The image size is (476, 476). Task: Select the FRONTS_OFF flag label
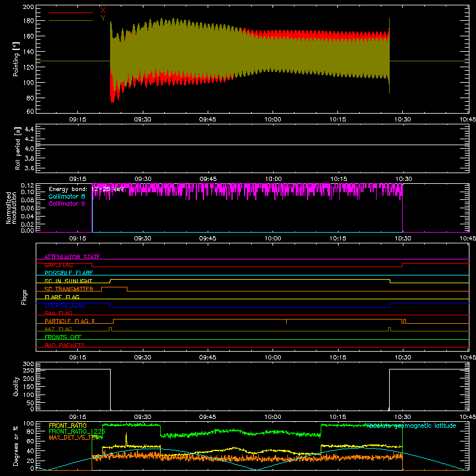tap(63, 337)
